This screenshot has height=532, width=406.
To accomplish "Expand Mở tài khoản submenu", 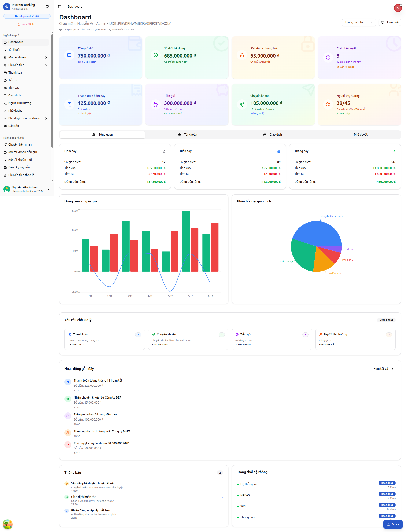I will coord(46,58).
